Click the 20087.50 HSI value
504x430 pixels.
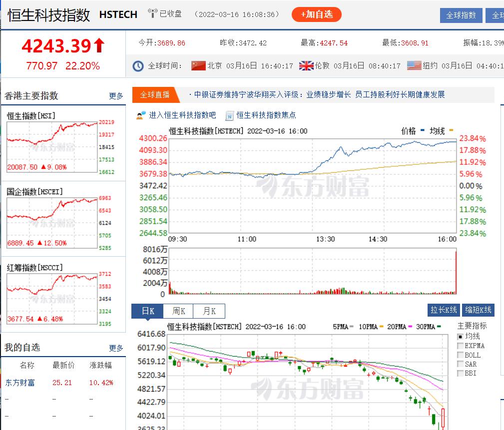point(22,167)
